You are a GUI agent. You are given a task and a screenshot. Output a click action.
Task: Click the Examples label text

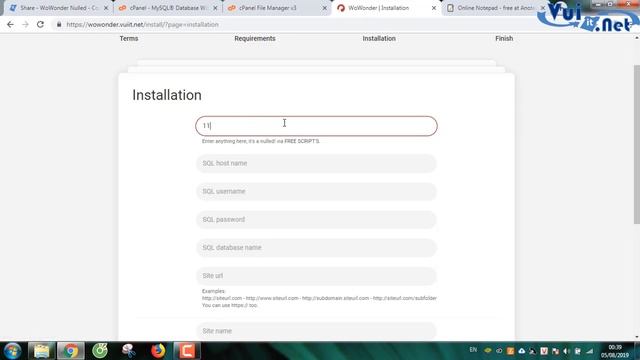coord(213,291)
